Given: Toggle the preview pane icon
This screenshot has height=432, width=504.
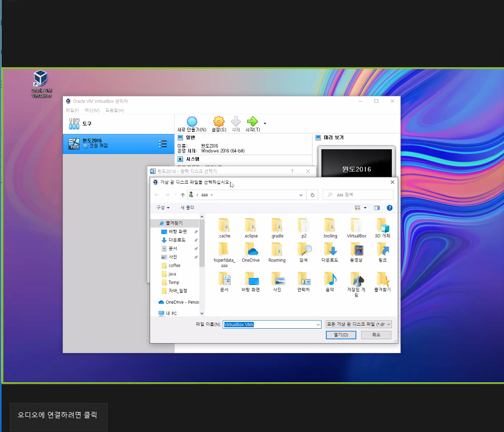Looking at the screenshot, I should 377,208.
